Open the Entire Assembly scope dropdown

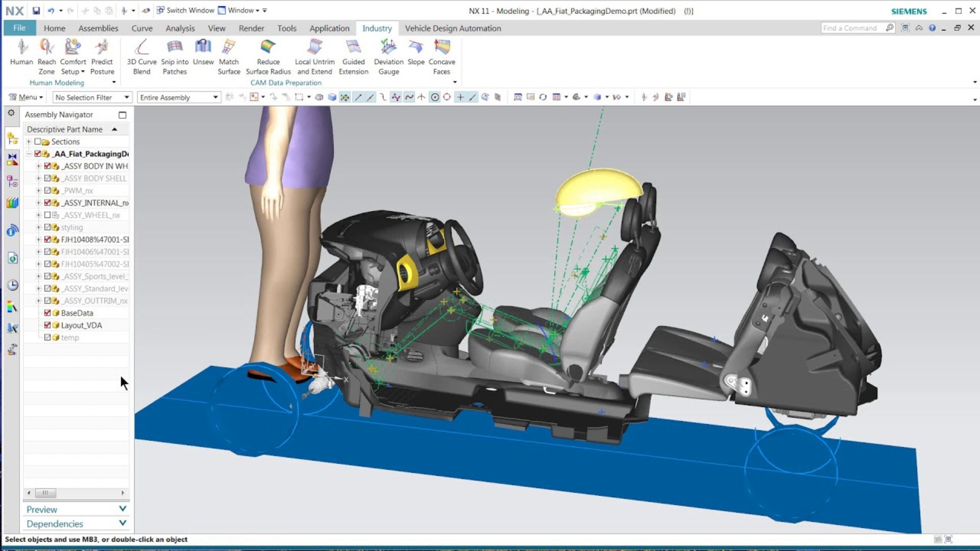[179, 97]
